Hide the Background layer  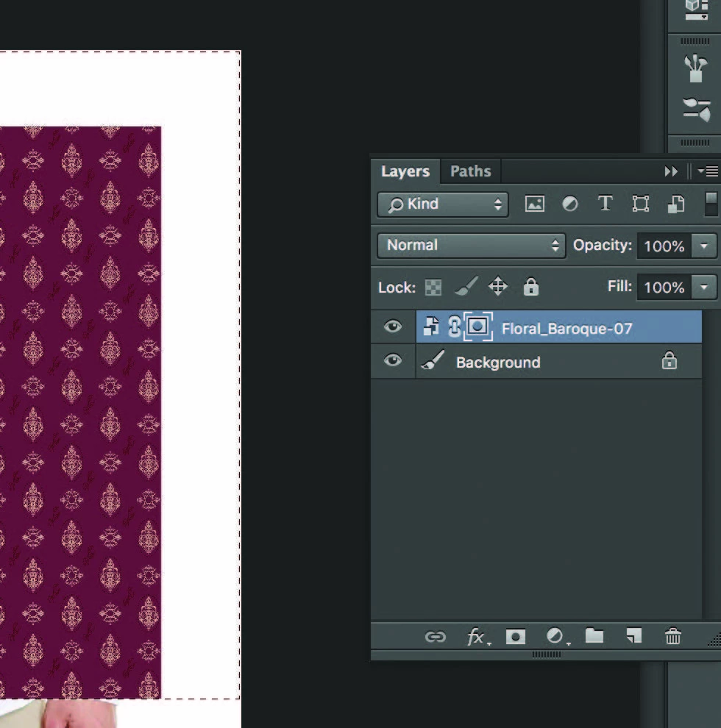[393, 360]
